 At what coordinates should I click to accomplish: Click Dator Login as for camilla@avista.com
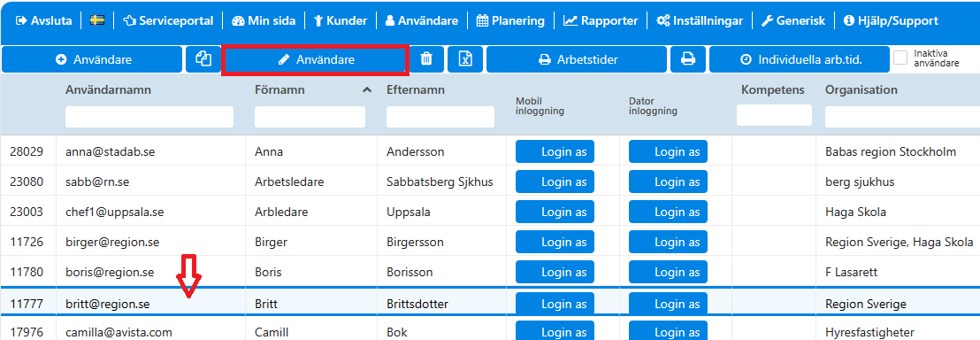pyautogui.click(x=668, y=330)
